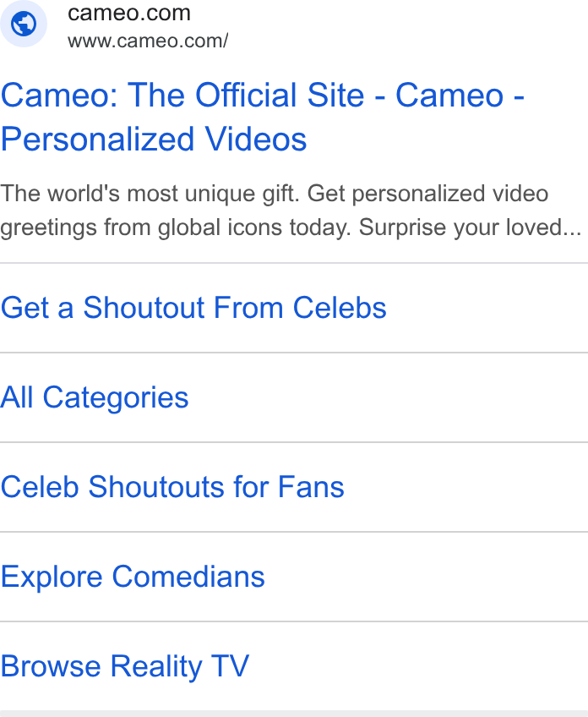588x717 pixels.
Task: Click the word Comedians in fourth sitelink
Action: [188, 576]
